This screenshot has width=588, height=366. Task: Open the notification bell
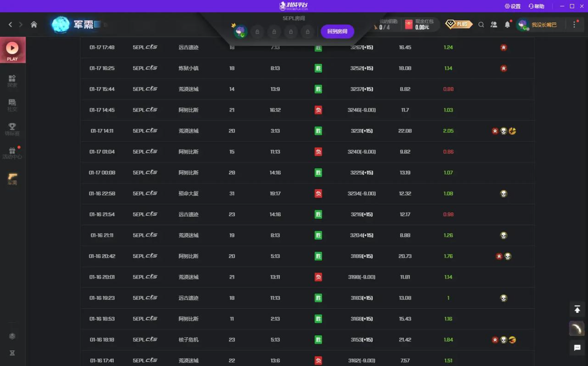(507, 25)
